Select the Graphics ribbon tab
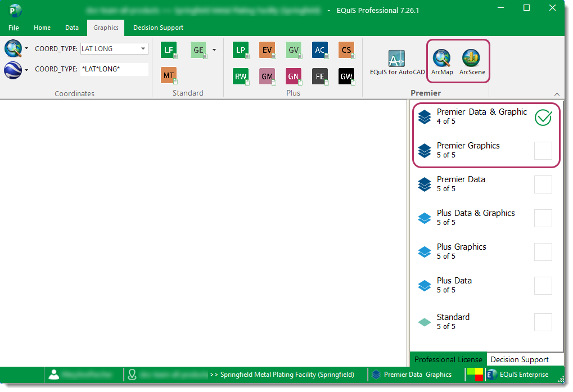This screenshot has width=573, height=392. 106,28
